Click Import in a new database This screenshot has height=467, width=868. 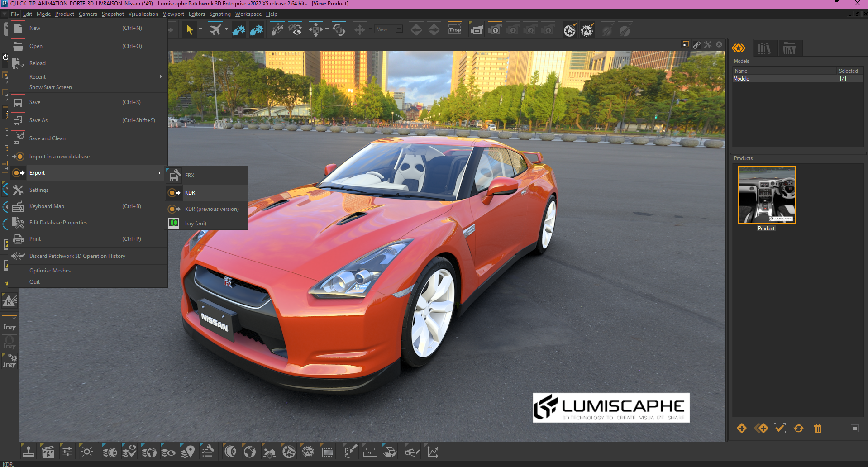[x=89, y=157]
